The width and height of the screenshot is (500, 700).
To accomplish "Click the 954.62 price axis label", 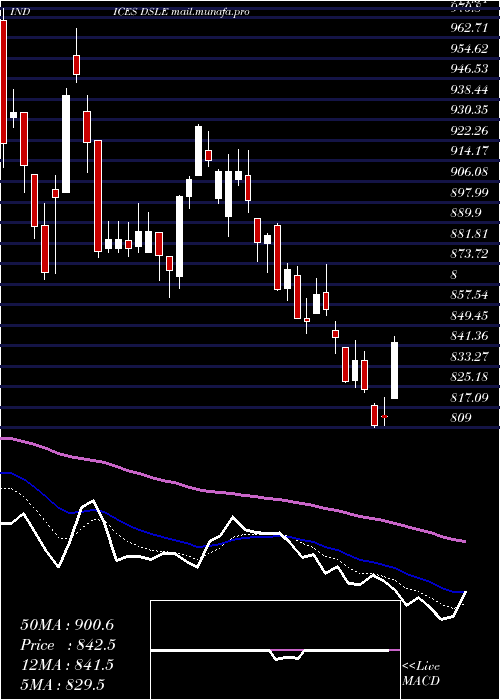I will (x=469, y=48).
